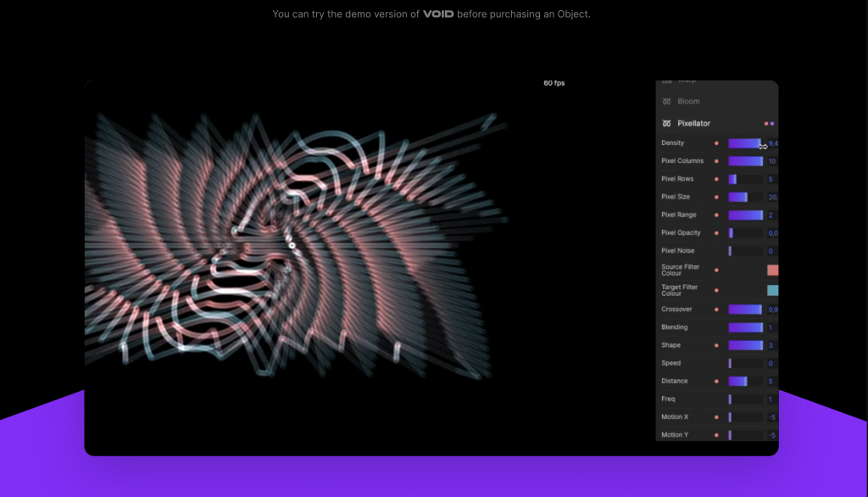Toggle the red dot for Motion X

click(x=716, y=417)
